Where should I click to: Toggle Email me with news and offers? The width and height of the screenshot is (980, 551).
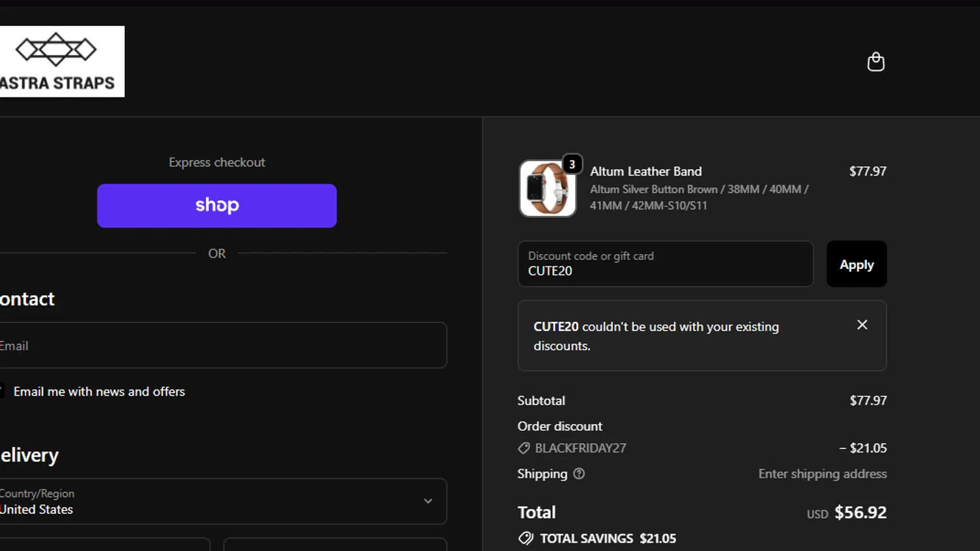[2, 391]
